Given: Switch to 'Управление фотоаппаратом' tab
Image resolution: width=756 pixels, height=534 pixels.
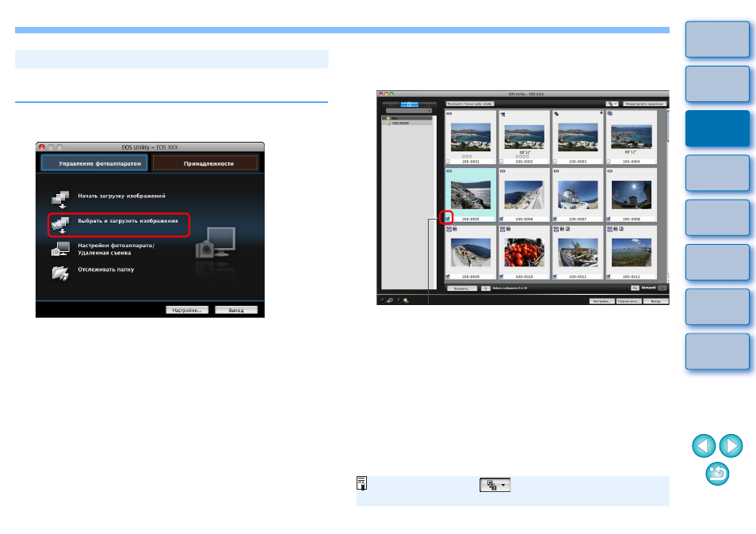Looking at the screenshot, I should (94, 163).
